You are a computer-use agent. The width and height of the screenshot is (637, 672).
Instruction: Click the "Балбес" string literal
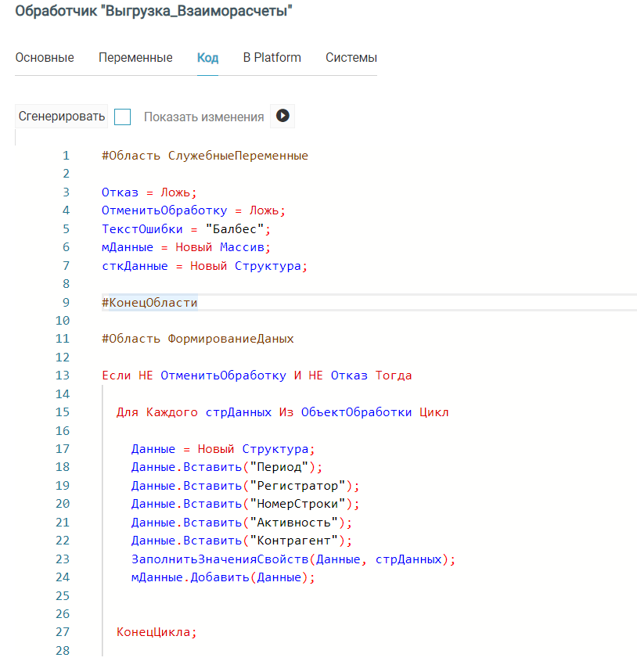pyautogui.click(x=237, y=228)
